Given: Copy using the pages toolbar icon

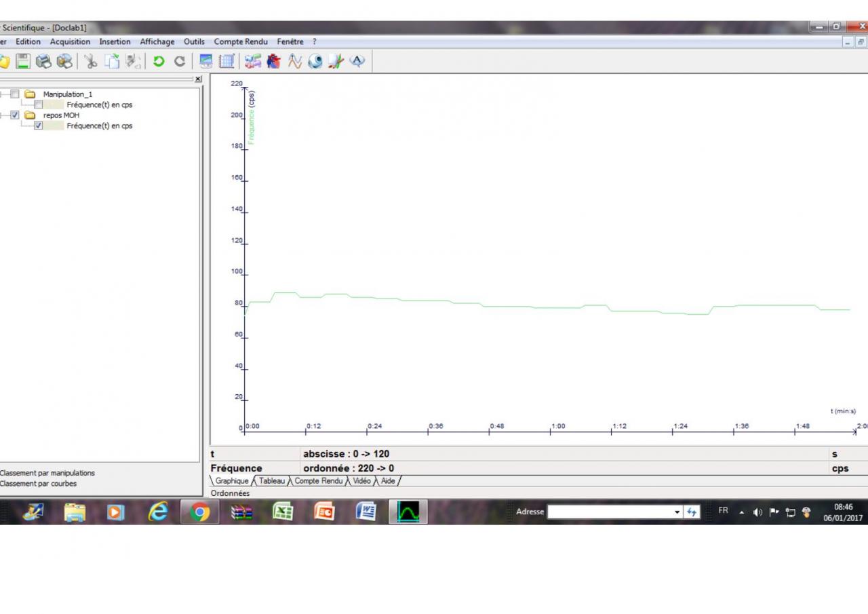Looking at the screenshot, I should point(111,62).
